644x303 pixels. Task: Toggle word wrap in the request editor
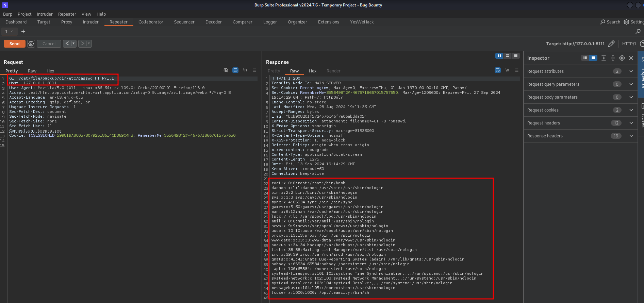(235, 70)
